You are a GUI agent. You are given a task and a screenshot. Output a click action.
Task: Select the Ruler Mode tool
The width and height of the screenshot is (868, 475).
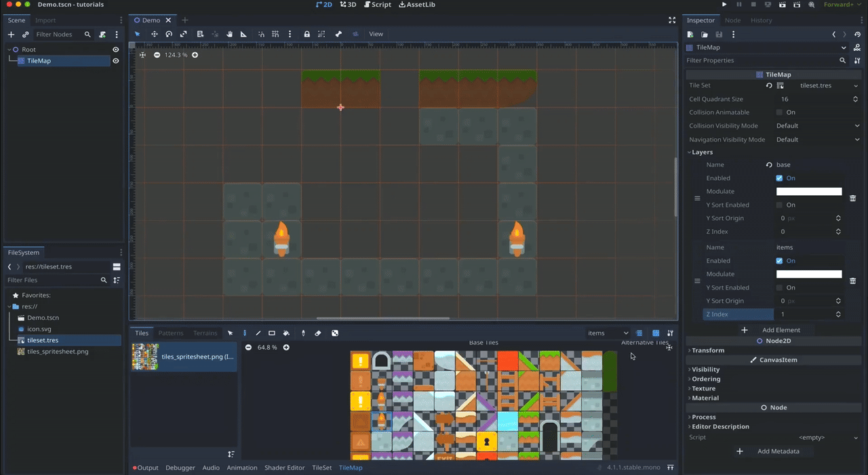coord(243,34)
